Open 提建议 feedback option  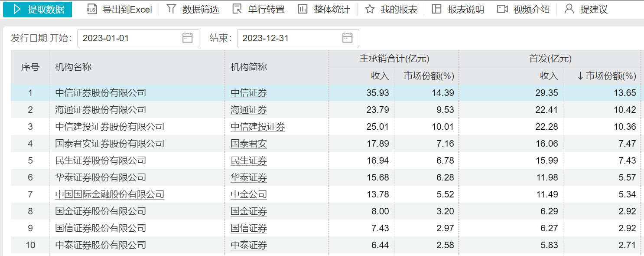(x=594, y=10)
